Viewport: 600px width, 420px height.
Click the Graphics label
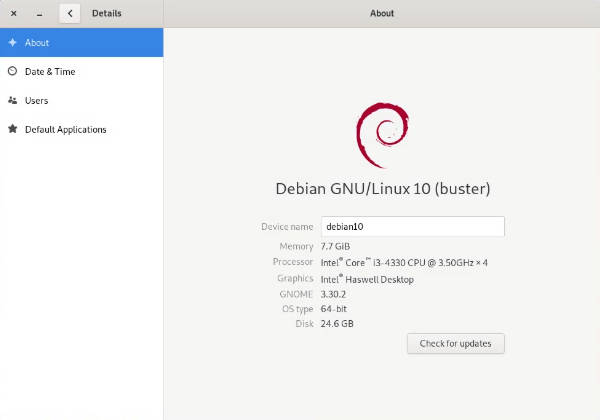(295, 278)
